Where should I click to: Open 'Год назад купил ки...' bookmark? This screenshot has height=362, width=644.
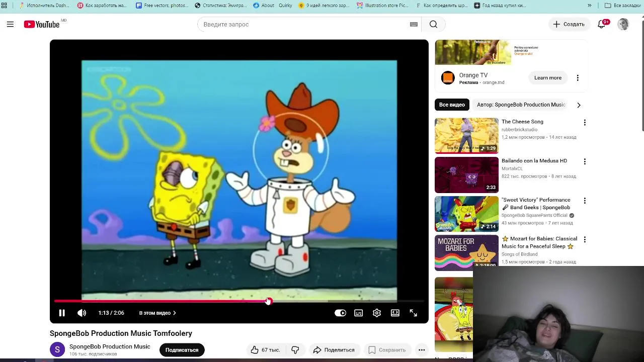(500, 6)
